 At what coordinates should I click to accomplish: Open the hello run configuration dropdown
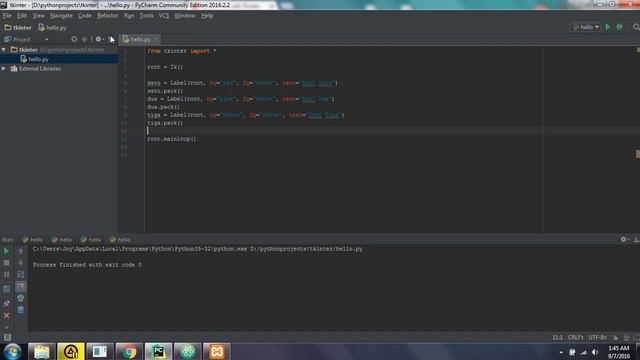click(585, 27)
